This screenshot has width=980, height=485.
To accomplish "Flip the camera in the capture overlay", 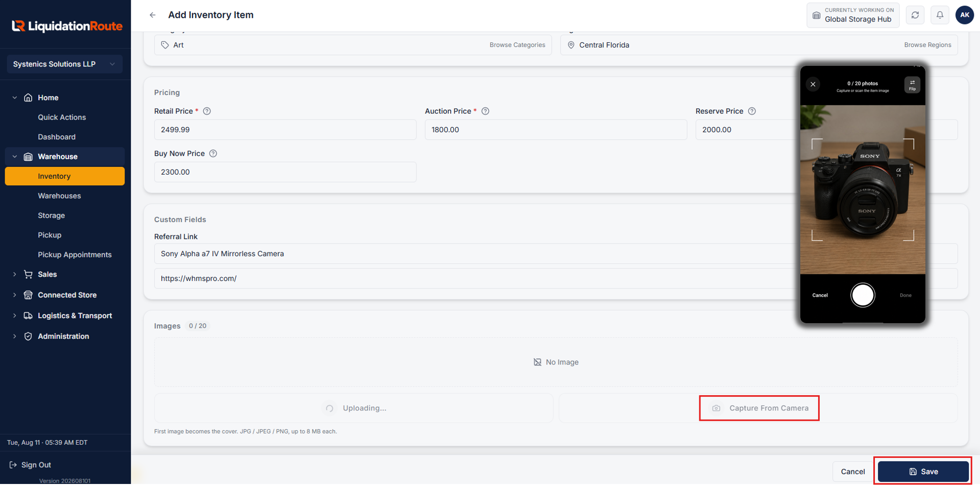I will (x=912, y=85).
